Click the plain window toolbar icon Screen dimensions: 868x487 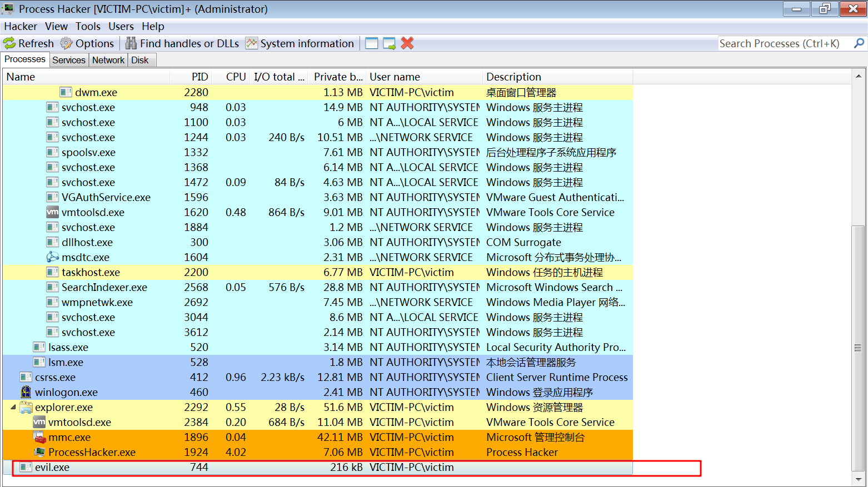[371, 43]
